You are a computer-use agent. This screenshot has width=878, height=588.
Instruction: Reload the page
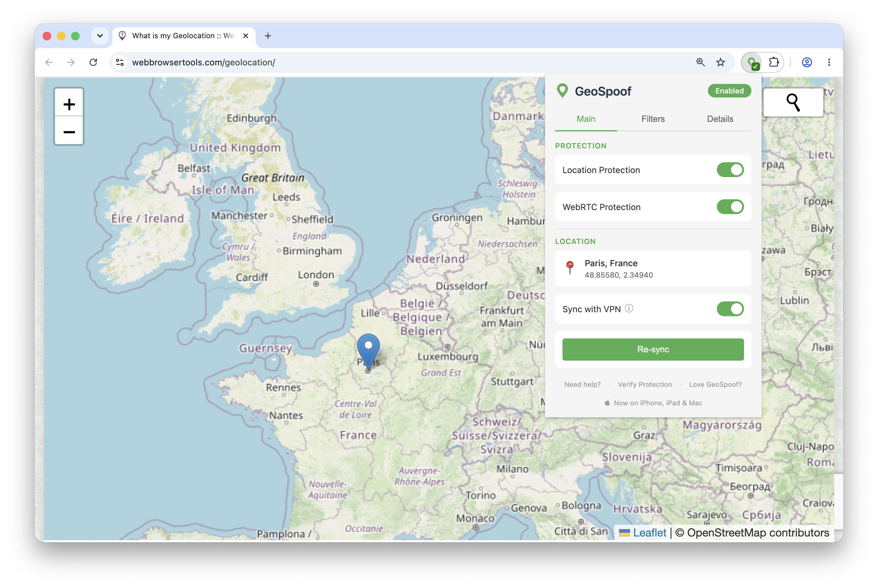tap(94, 62)
